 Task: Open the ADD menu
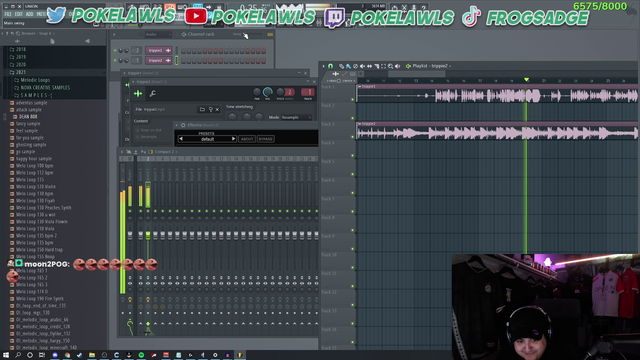coord(29,14)
